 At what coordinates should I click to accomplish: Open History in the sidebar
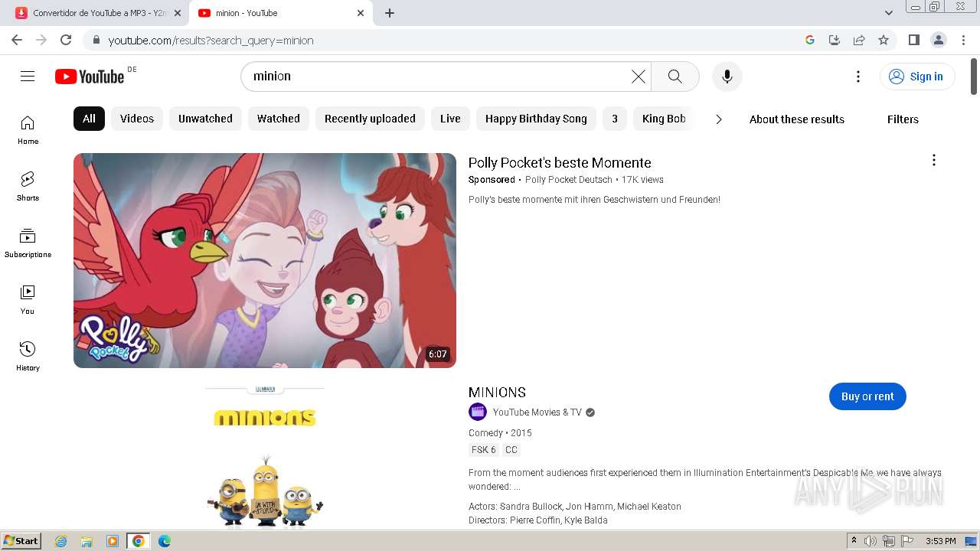tap(28, 356)
